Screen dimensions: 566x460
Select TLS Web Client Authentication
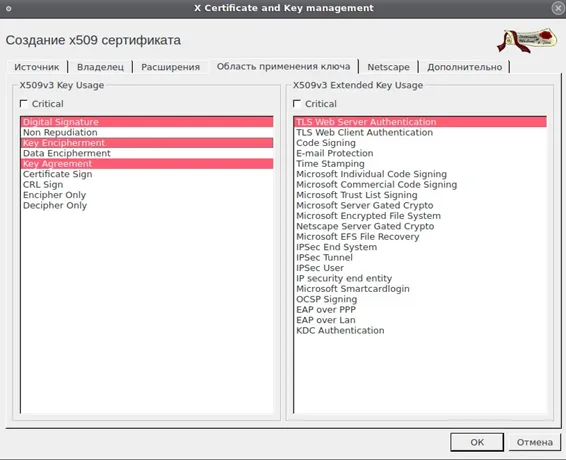420,132
